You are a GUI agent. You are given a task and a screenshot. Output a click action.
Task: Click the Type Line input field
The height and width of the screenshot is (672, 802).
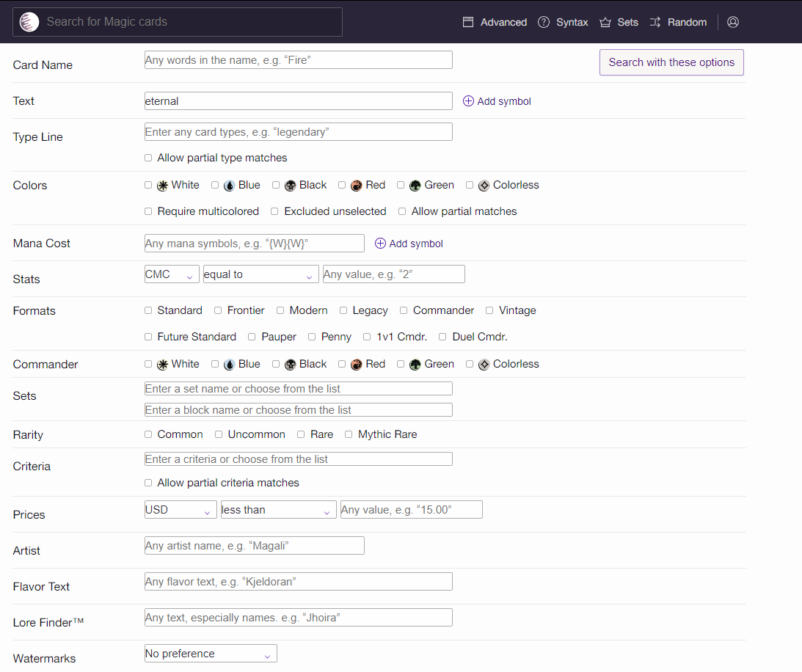pyautogui.click(x=298, y=132)
